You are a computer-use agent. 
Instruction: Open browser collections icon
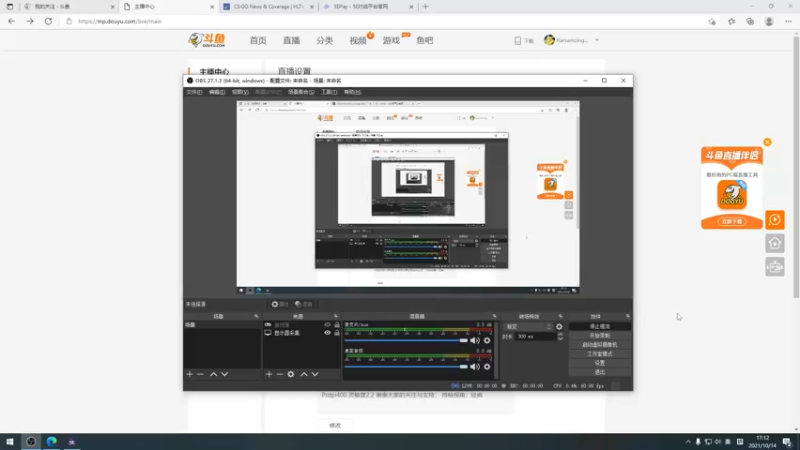[750, 21]
